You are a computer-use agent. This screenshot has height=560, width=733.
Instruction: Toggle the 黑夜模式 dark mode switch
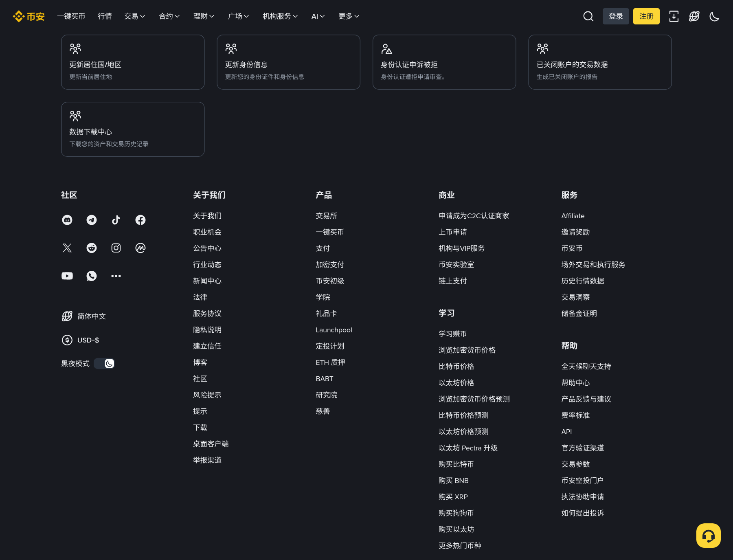click(104, 363)
